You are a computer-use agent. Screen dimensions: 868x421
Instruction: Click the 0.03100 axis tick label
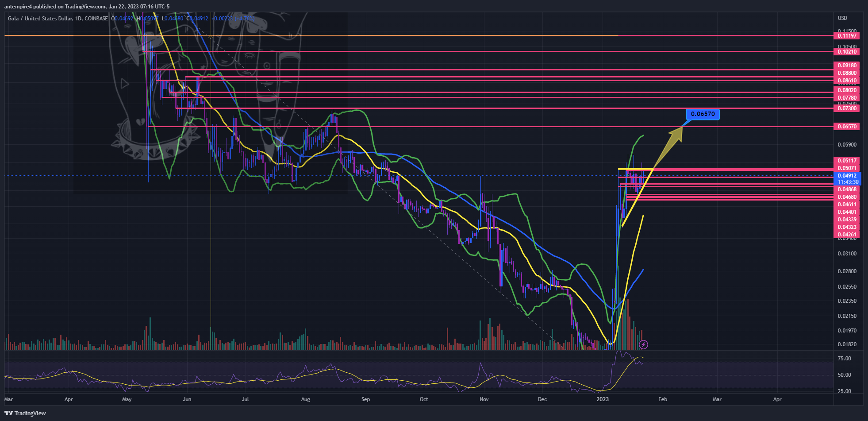[x=847, y=254]
